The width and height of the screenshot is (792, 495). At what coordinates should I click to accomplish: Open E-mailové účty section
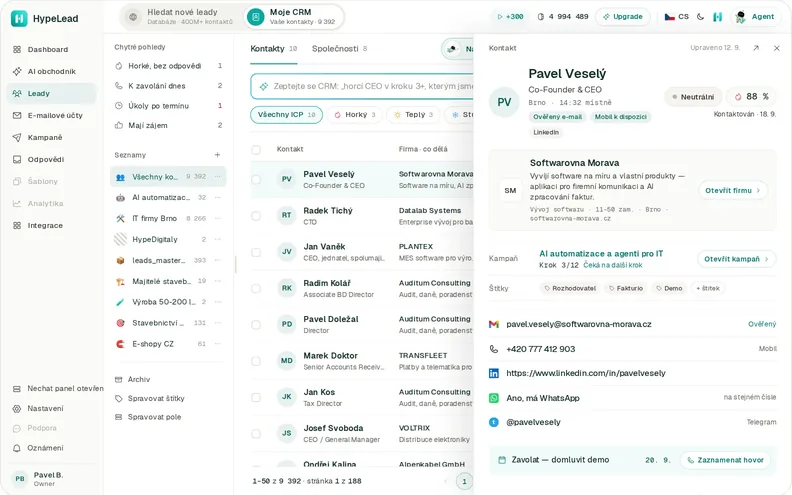55,115
